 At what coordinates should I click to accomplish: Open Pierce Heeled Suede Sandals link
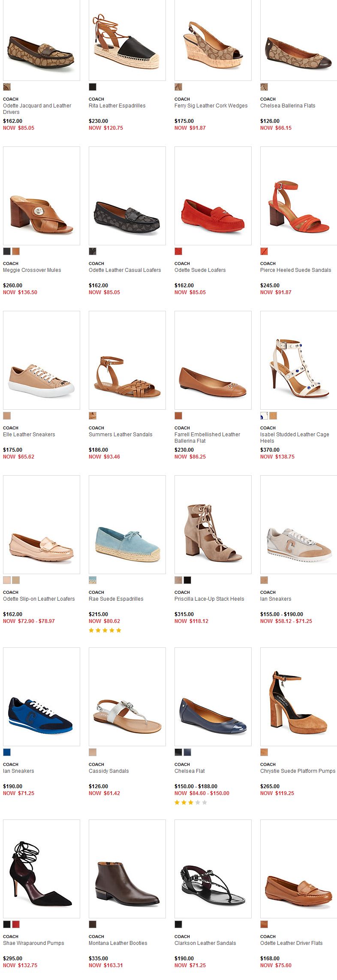[295, 270]
